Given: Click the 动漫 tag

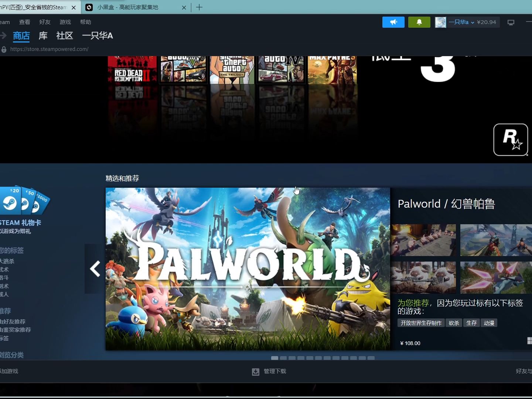Looking at the screenshot, I should (x=489, y=323).
